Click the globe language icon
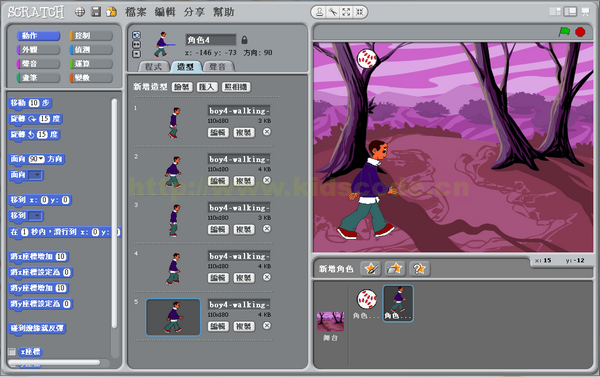The height and width of the screenshot is (377, 600). click(80, 12)
